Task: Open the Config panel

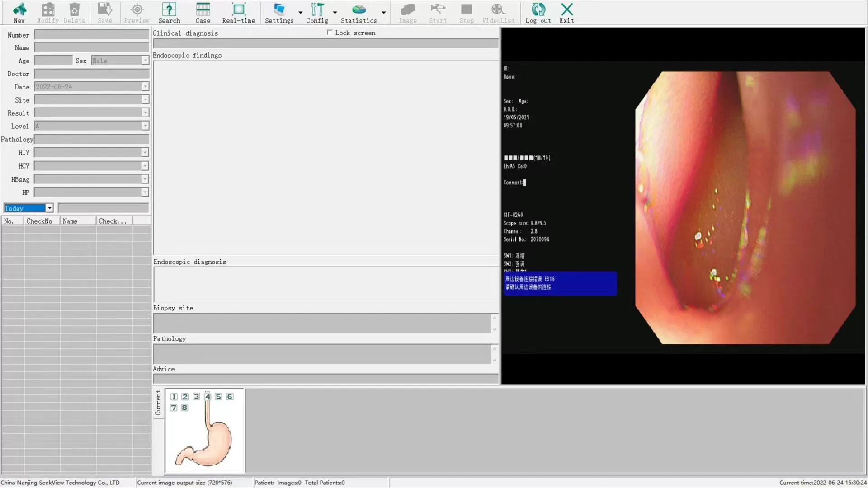Action: point(317,13)
